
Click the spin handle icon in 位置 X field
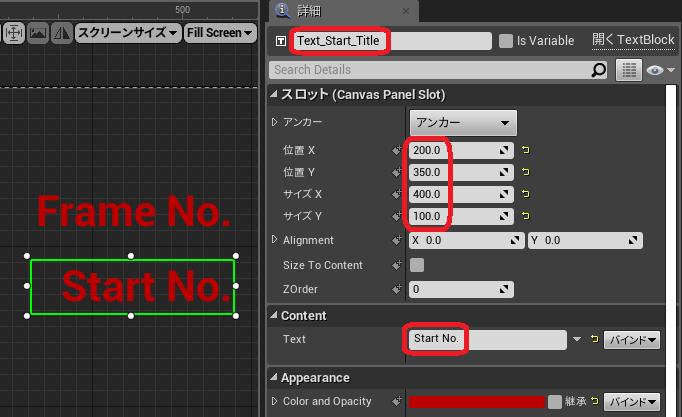[504, 150]
